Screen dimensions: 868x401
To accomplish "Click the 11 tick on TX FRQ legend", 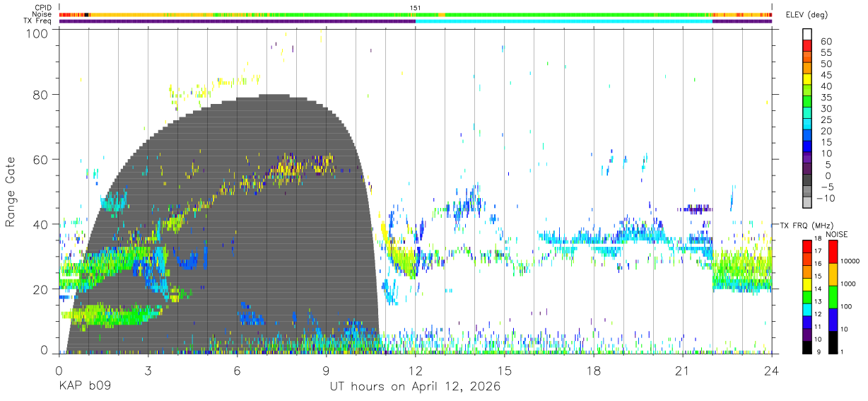I will click(818, 327).
